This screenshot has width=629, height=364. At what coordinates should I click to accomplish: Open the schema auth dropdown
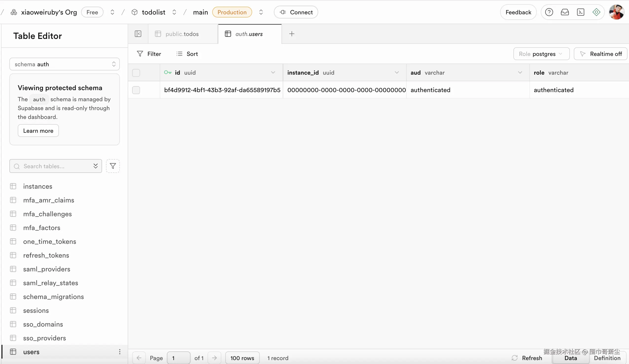[x=64, y=64]
